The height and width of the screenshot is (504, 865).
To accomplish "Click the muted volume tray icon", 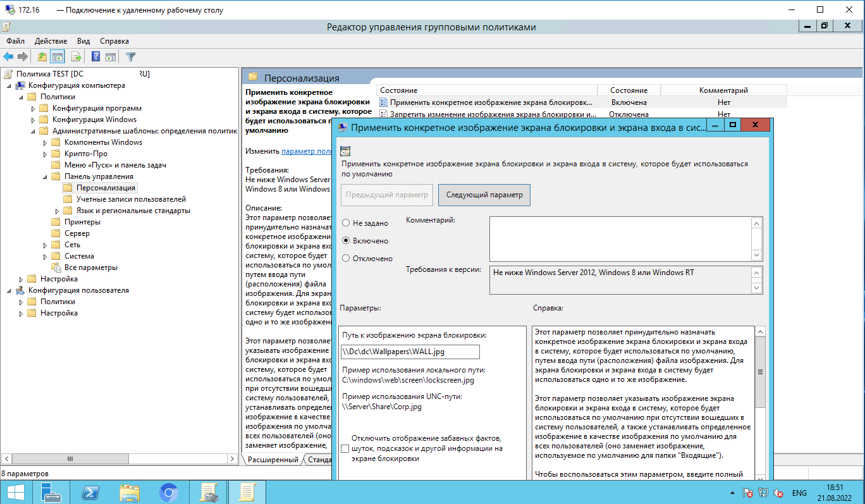I will pos(778,493).
